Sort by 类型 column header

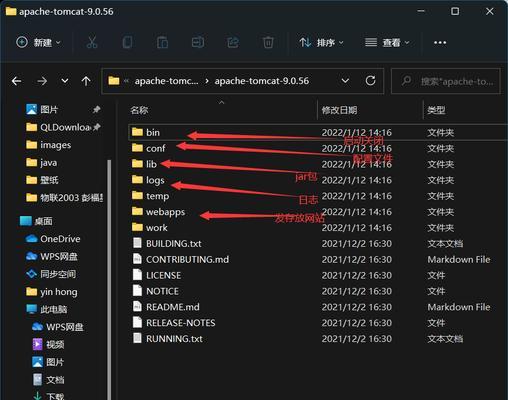(x=436, y=110)
